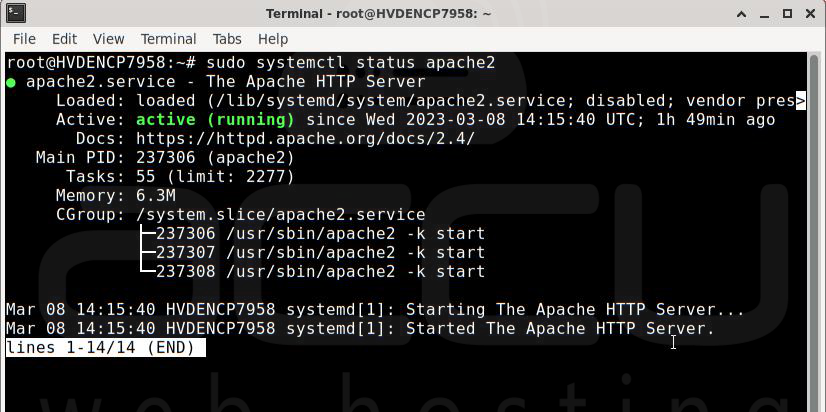826x412 pixels.
Task: Click the title 'Terminal - root@HVDENCP7958: ~'
Action: tap(378, 14)
